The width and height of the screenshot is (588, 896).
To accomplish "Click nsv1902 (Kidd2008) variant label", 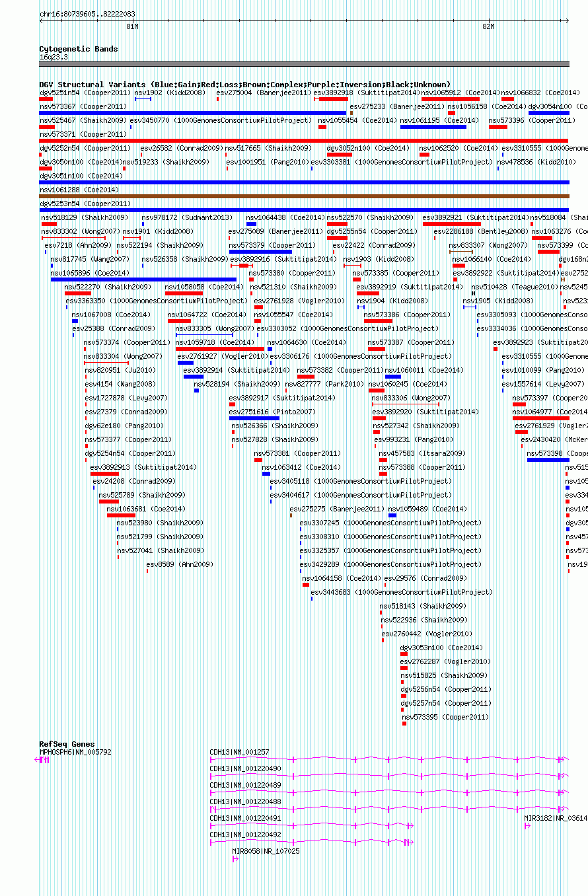I will 170,93.
